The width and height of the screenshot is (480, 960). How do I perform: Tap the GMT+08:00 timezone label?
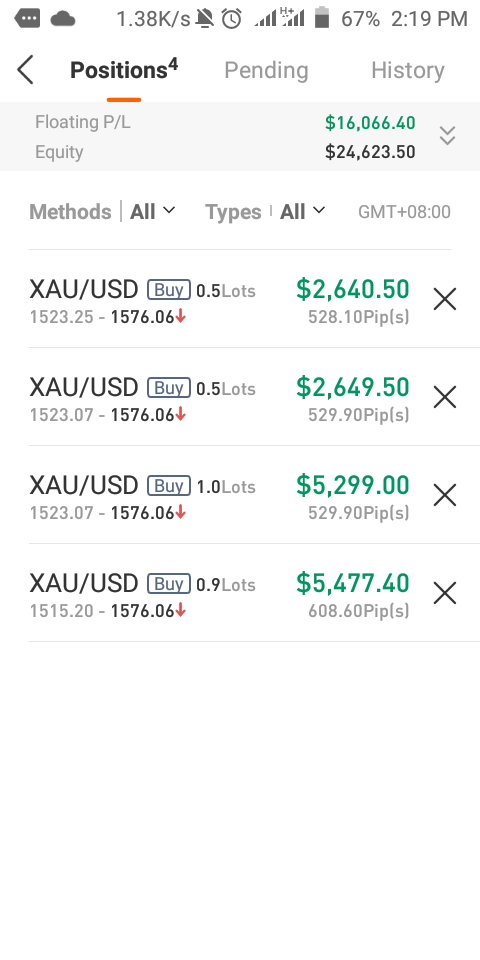[x=404, y=212]
